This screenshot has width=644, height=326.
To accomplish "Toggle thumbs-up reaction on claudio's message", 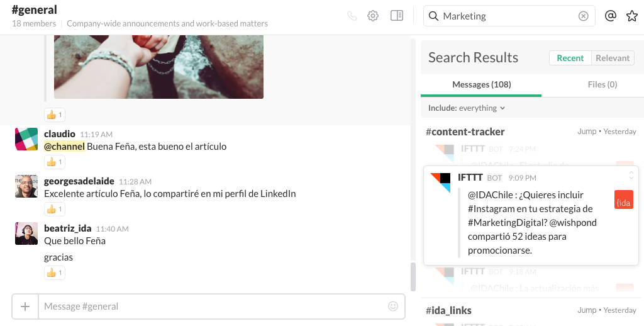I will tap(54, 162).
